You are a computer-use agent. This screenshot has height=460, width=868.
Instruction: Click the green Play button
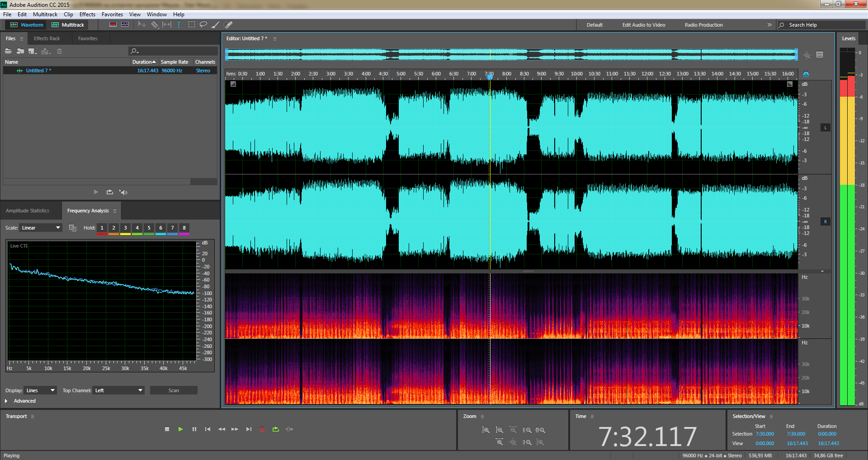(180, 429)
